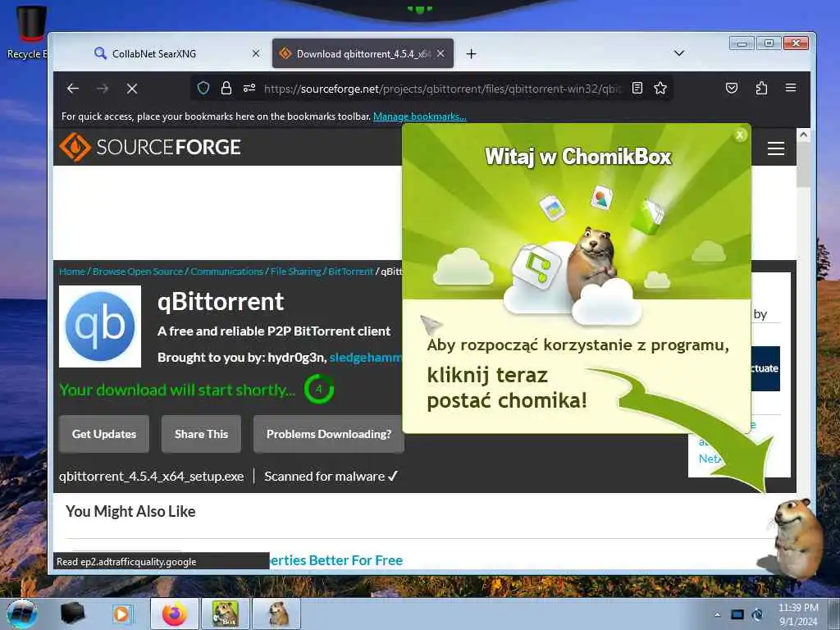The height and width of the screenshot is (630, 840).
Task: Click the ChomikBox taskbar button
Action: 225,614
